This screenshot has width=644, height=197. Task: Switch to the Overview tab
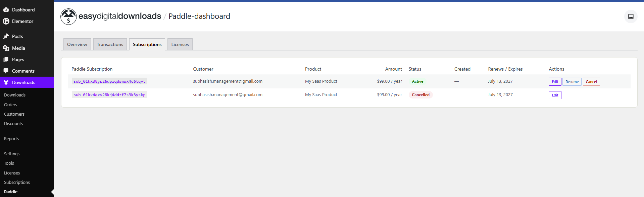77,44
